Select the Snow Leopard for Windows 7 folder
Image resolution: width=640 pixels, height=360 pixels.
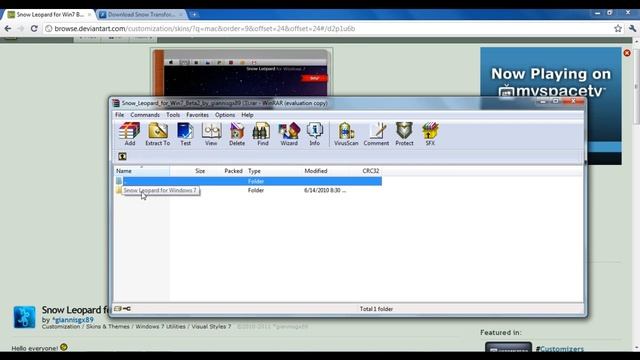(160, 191)
